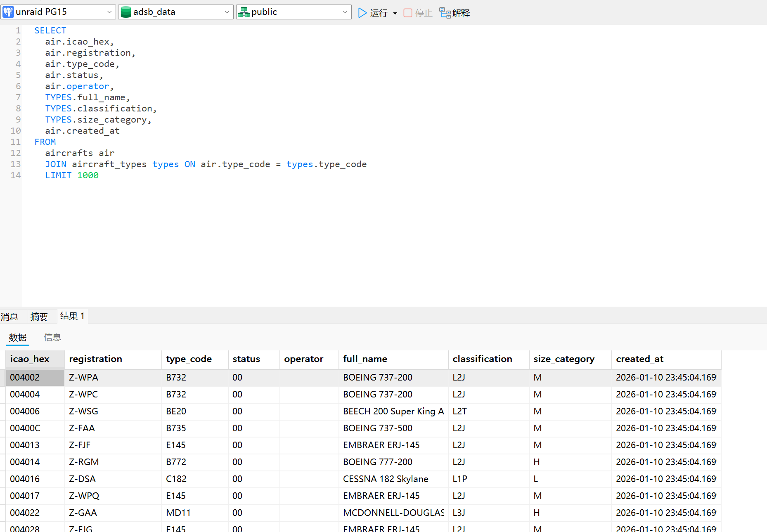Click line number 14 in the gutter
The width and height of the screenshot is (767, 532).
(16, 175)
